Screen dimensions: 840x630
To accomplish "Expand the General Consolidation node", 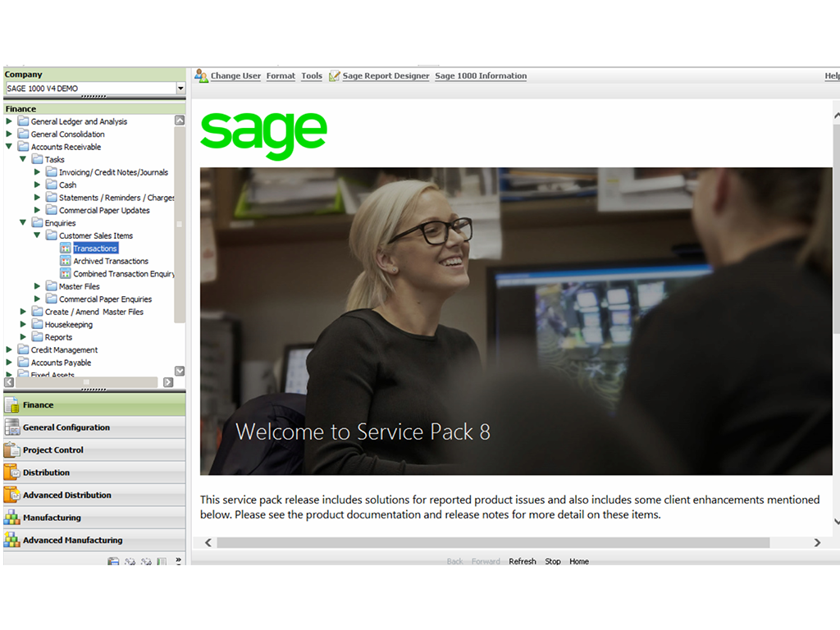I will click(x=8, y=134).
